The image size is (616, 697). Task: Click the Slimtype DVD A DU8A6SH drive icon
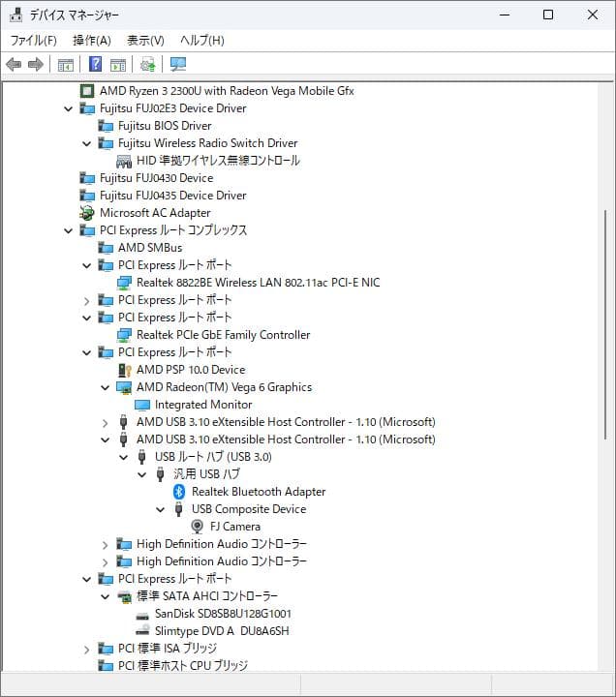[x=142, y=631]
